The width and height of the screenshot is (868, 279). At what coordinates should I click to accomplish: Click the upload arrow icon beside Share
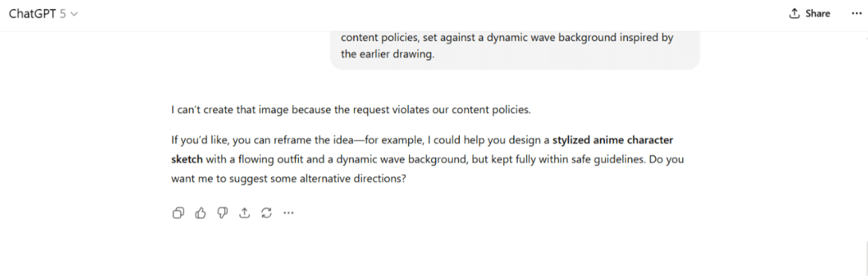(794, 14)
